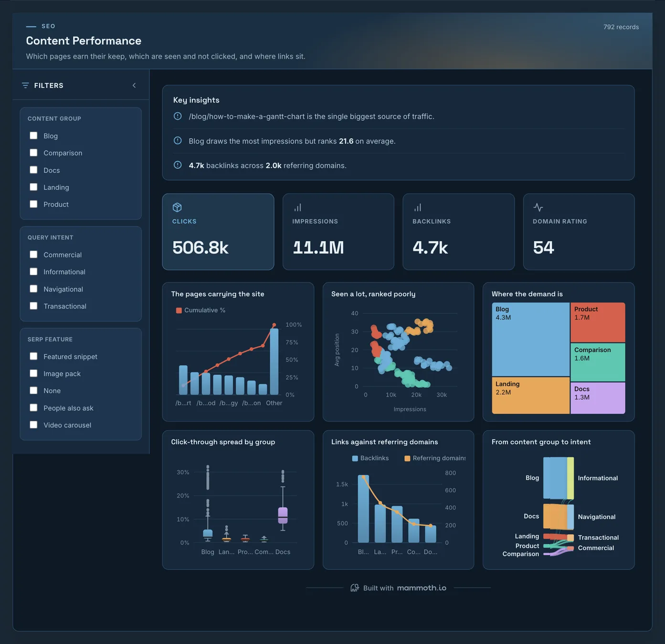The image size is (665, 644).
Task: Toggle the Video carousel checkbox
Action: pos(33,425)
